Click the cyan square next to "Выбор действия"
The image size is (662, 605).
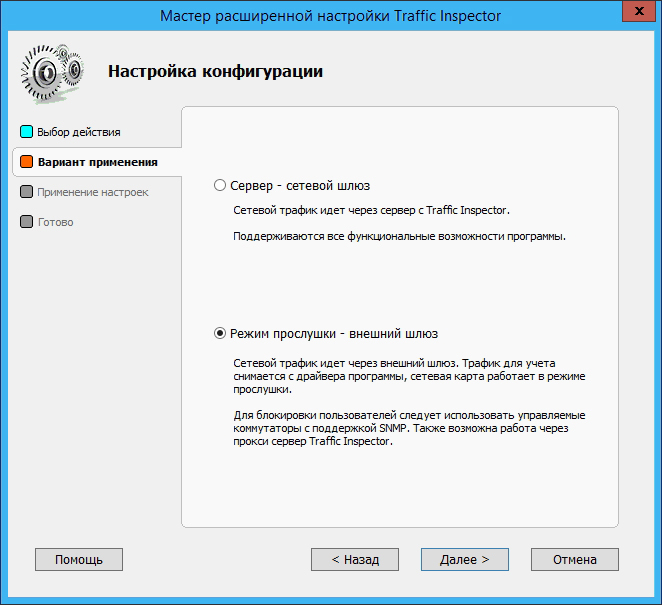click(x=27, y=132)
